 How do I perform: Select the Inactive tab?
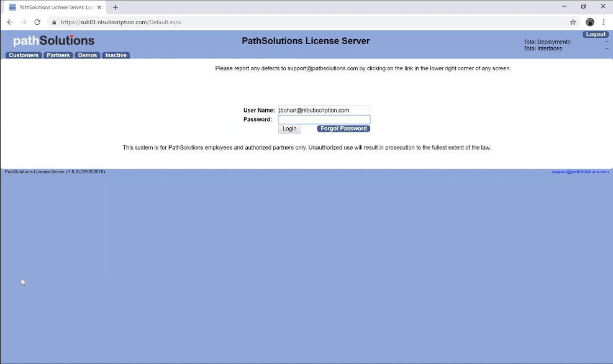(x=116, y=55)
